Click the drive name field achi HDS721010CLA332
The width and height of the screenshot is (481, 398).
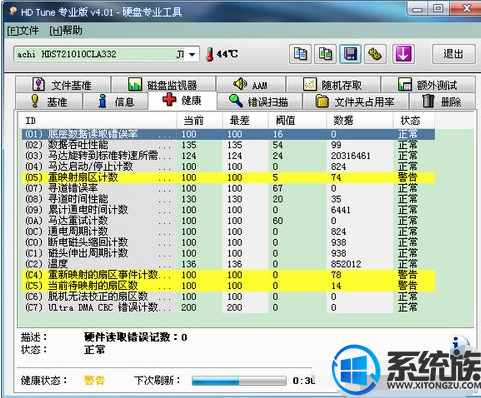[x=107, y=54]
